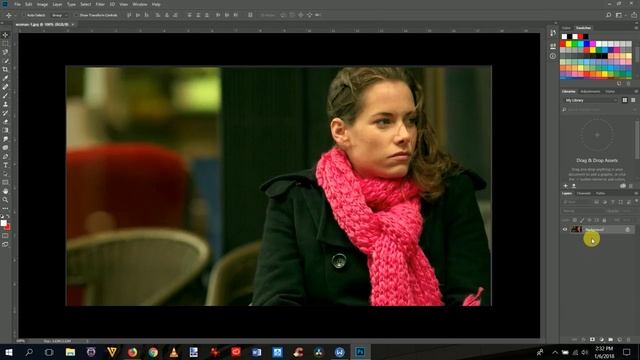Switch Libraries to list view

633,100
